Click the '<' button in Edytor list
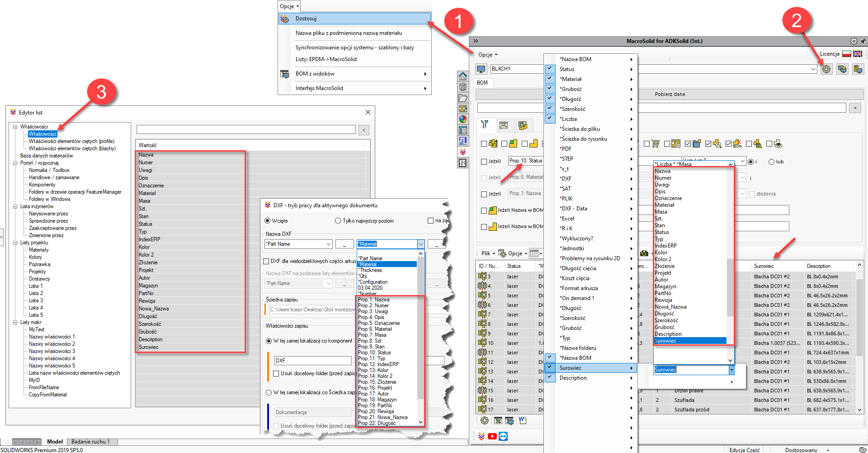 coord(364,130)
